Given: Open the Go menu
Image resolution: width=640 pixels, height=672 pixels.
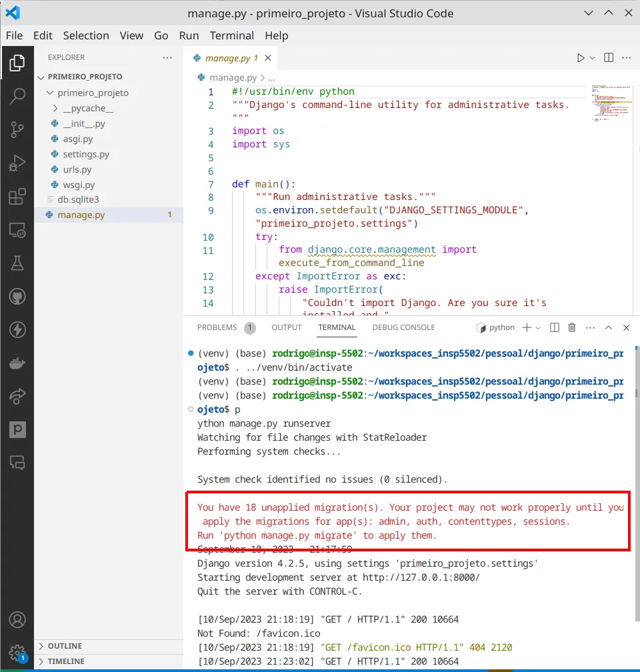Looking at the screenshot, I should click(161, 35).
